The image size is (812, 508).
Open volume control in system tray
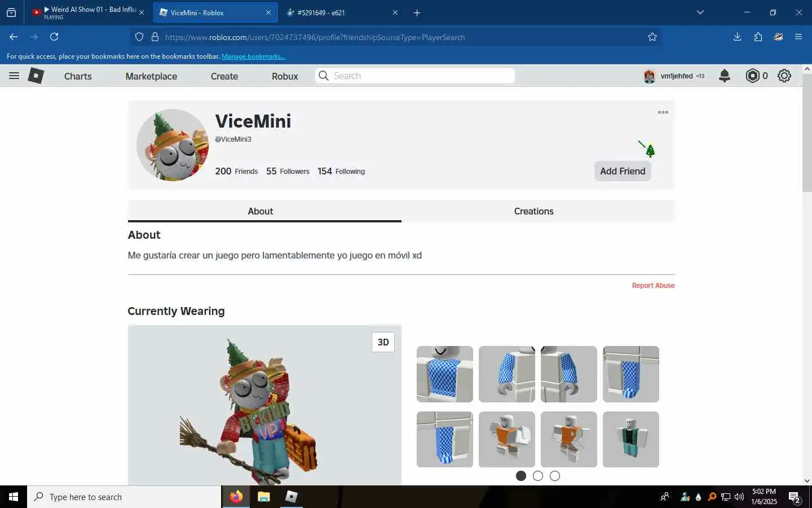(x=739, y=497)
